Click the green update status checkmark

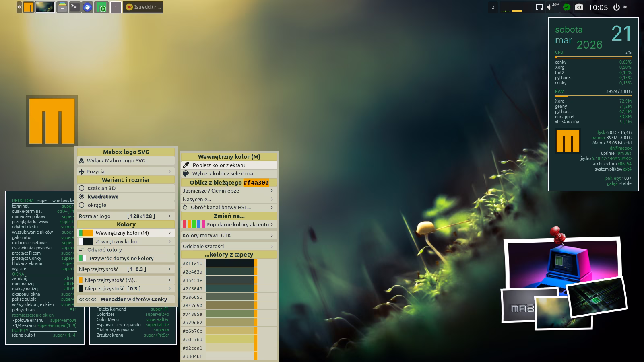pos(567,7)
